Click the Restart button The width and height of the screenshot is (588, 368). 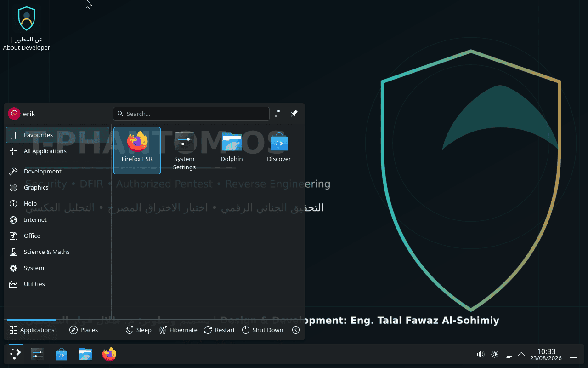pyautogui.click(x=220, y=330)
